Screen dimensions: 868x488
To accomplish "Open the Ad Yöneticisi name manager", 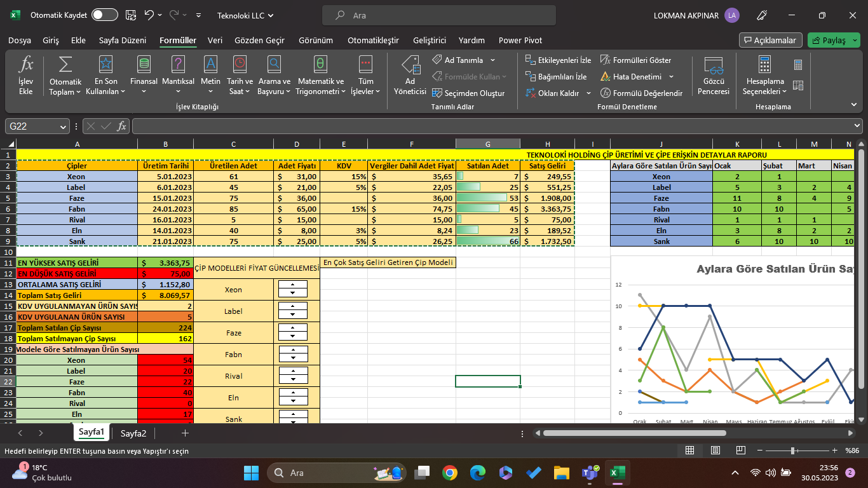I will (x=410, y=75).
